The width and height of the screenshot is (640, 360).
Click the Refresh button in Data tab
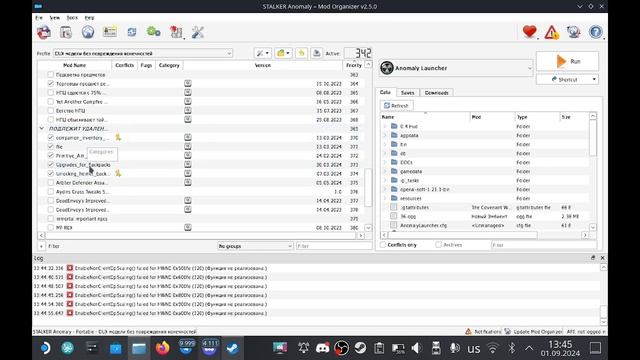[396, 106]
